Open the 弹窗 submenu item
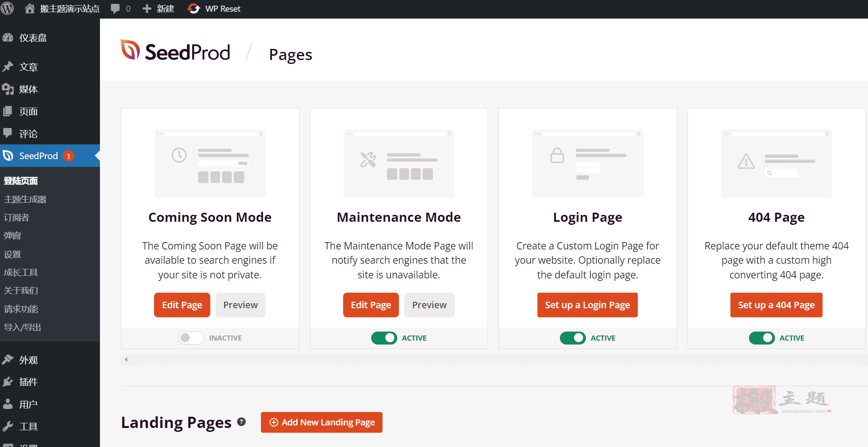 [13, 236]
